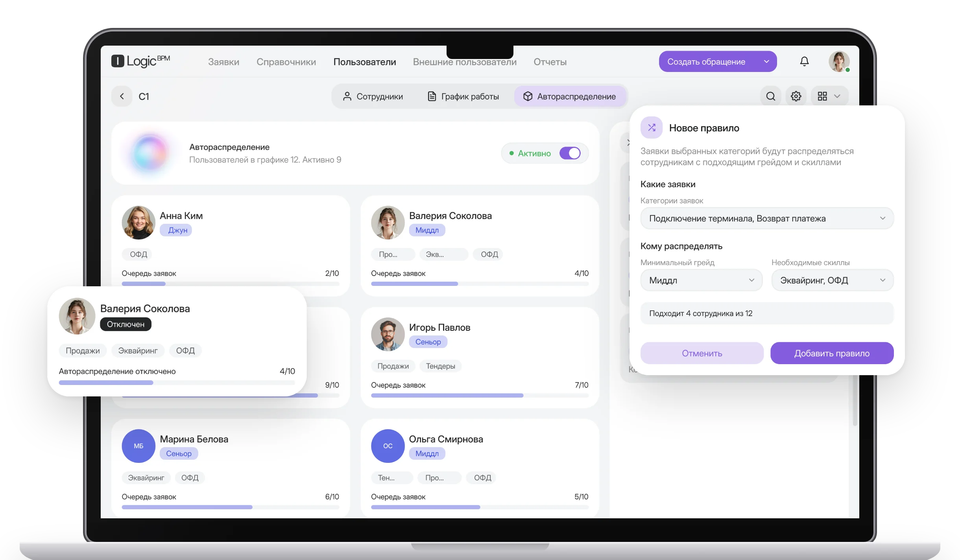
Task: Click the shuffle icon beside Новое правило
Action: coord(652,128)
